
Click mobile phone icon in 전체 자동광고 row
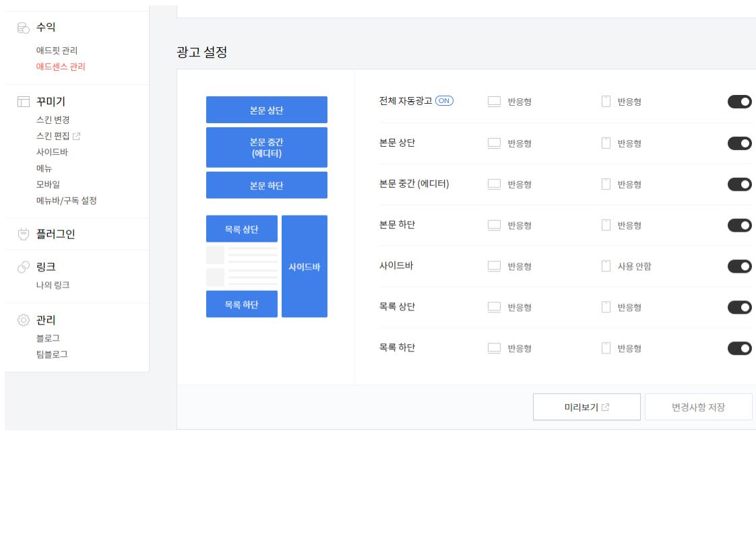[x=606, y=101]
